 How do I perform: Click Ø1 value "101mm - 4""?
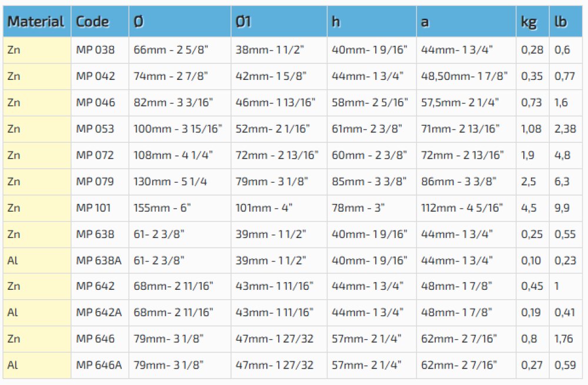click(x=264, y=207)
